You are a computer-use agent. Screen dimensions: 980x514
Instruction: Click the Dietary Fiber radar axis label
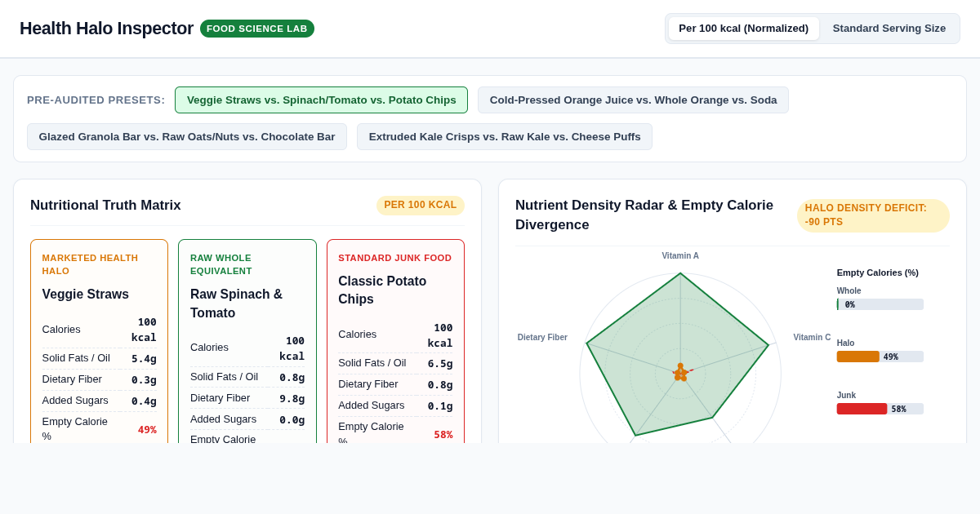tap(542, 337)
